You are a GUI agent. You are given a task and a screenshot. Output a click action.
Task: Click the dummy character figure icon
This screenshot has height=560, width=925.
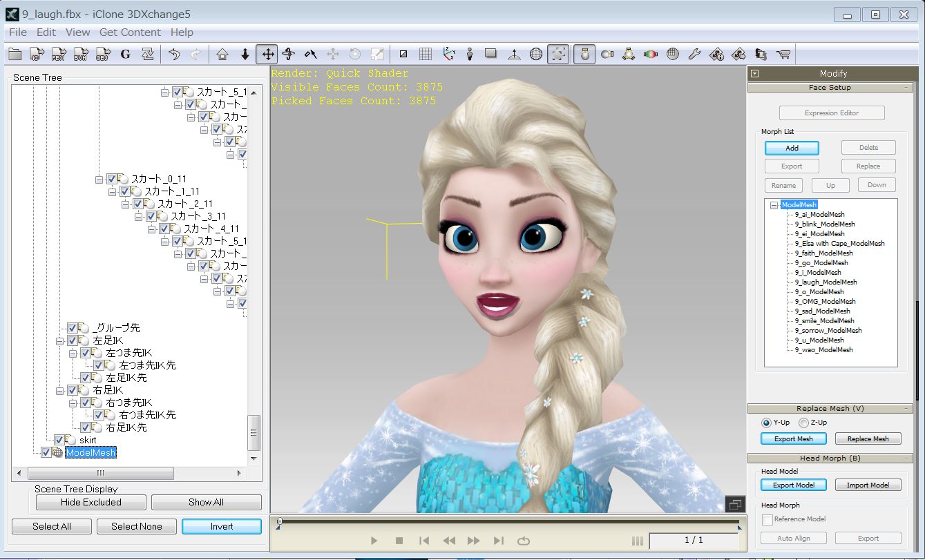pyautogui.click(x=470, y=54)
